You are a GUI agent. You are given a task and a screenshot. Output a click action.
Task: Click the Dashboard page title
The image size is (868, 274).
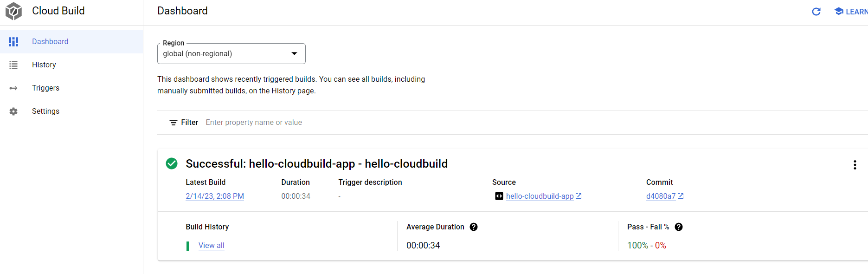click(x=182, y=11)
